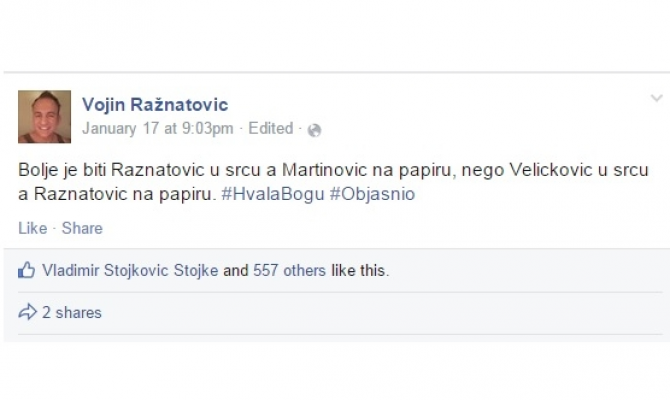Like the post
This screenshot has width=670, height=400.
click(32, 228)
